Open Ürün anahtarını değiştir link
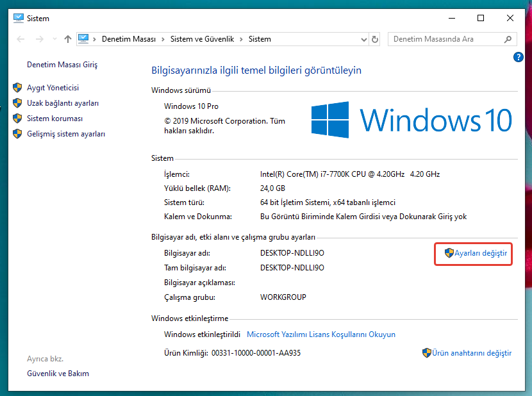This screenshot has height=396, width=532. point(471,353)
